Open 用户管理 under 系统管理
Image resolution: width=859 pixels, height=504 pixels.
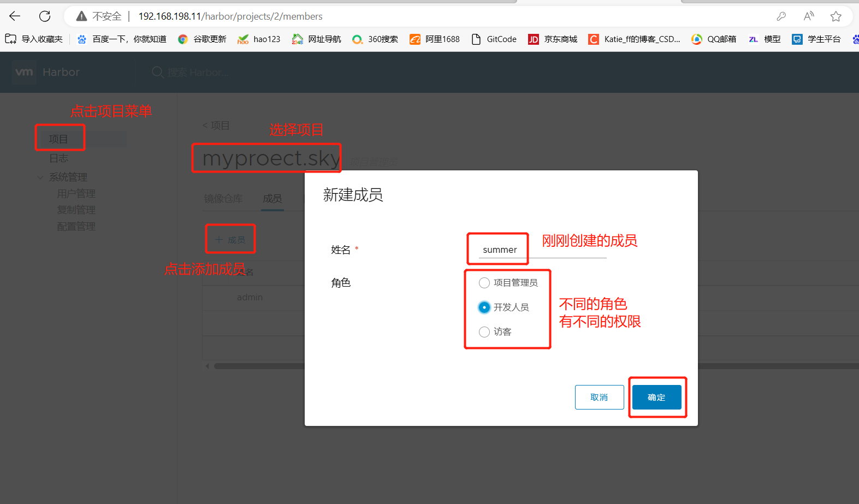click(76, 193)
